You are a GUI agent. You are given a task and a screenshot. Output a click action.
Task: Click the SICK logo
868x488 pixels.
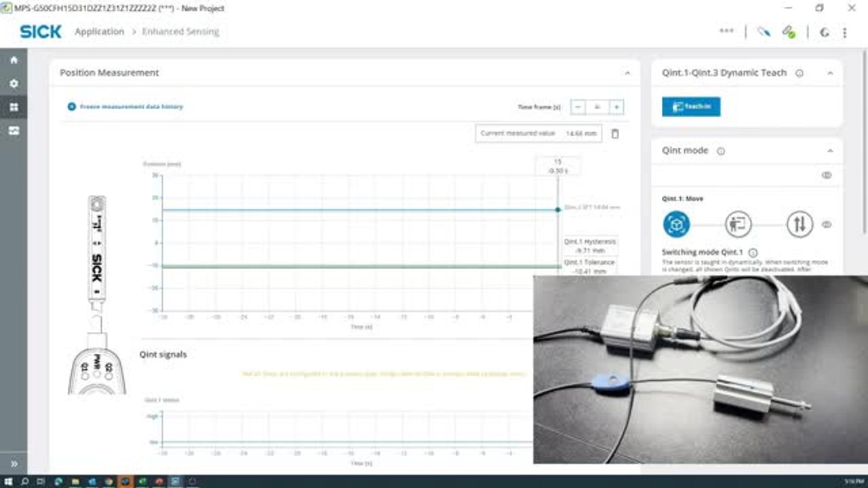point(41,32)
